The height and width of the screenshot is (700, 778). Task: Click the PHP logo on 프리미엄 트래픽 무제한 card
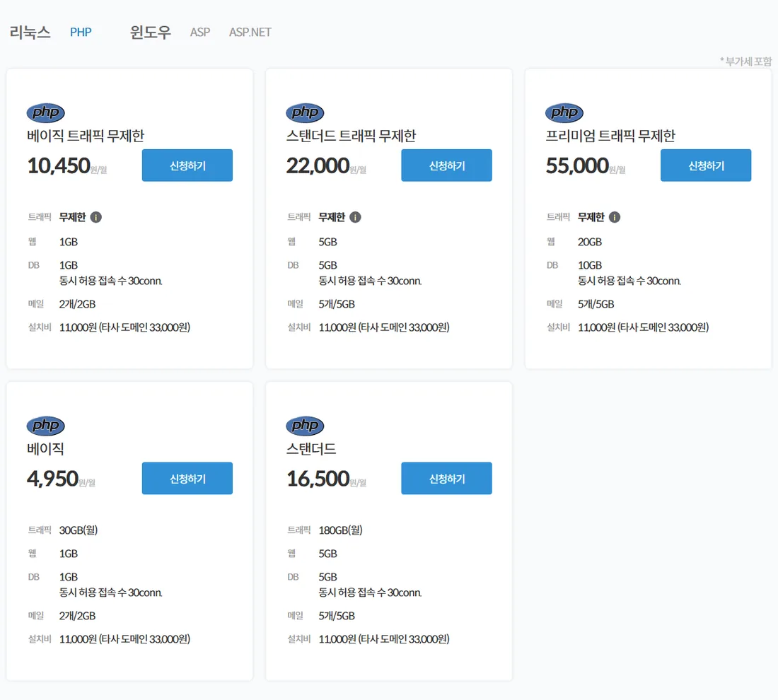coord(564,112)
